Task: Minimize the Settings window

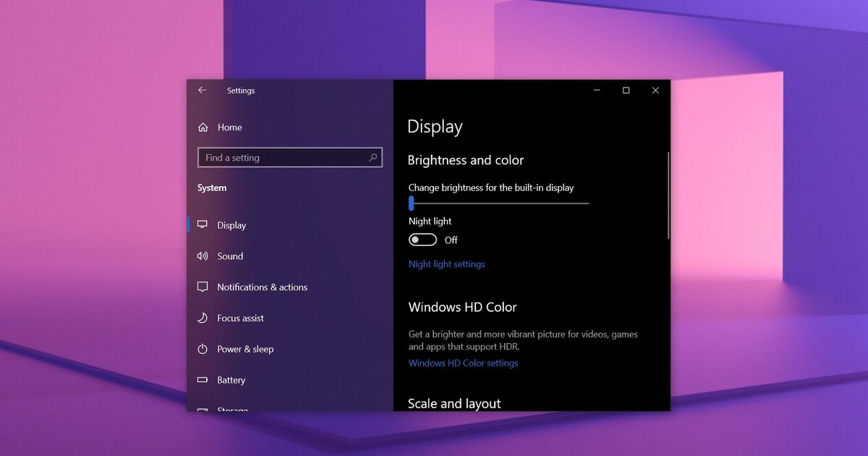Action: [x=597, y=90]
